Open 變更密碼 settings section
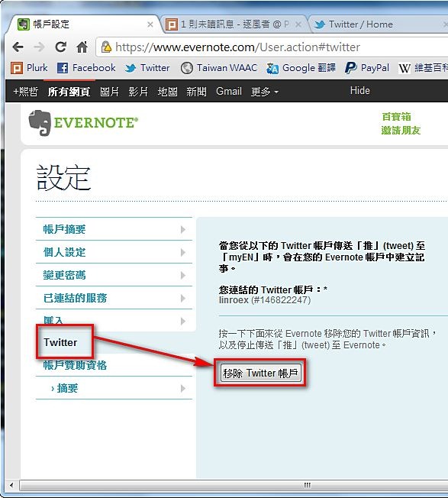This screenshot has height=498, width=448. [x=114, y=275]
